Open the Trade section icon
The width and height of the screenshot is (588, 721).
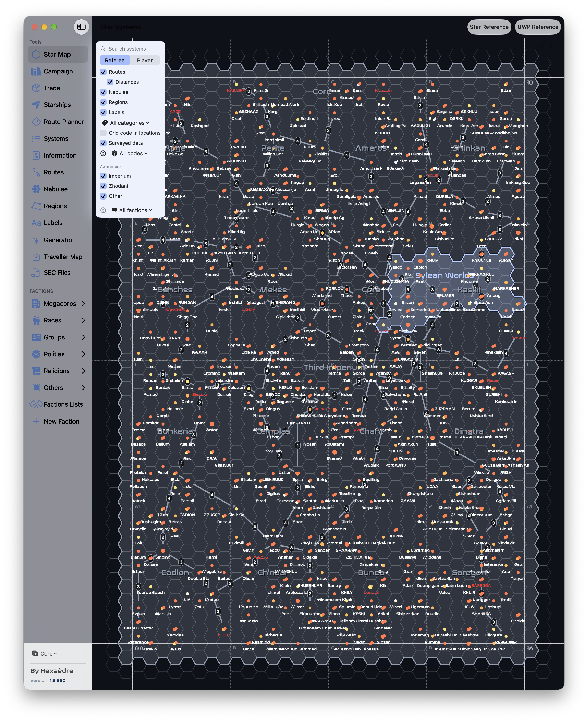tap(36, 88)
